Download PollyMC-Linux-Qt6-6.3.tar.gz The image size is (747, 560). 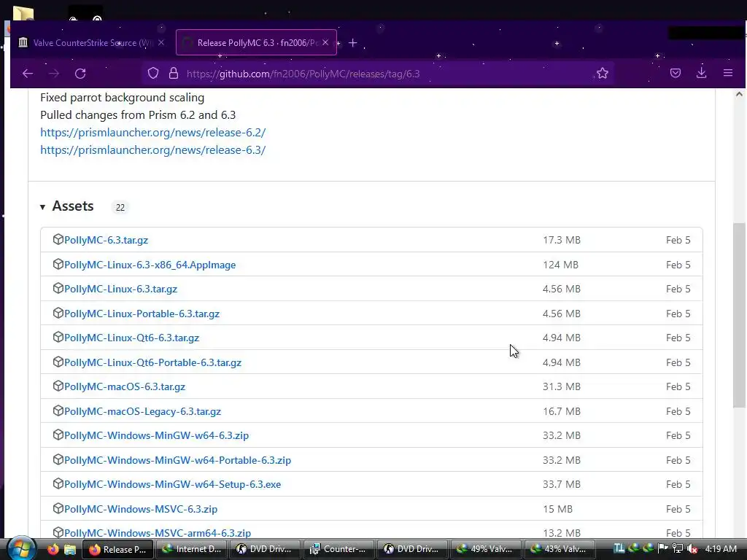132,338
